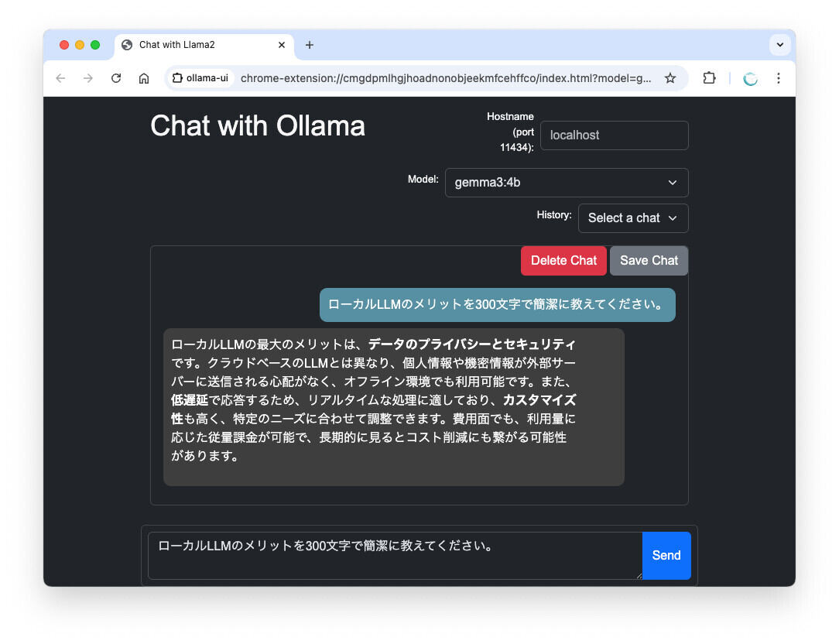Click the user message bubble about ローカルLLM

tap(498, 305)
